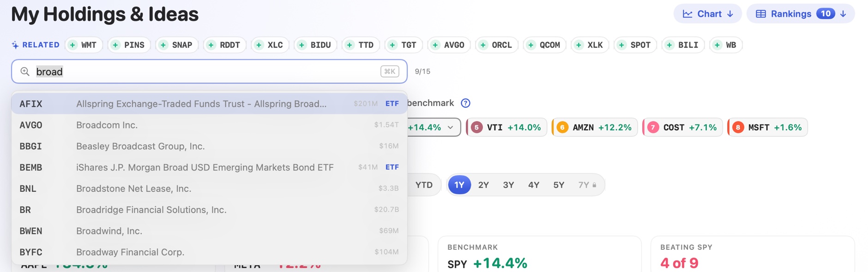868x272 pixels.
Task: Click the search magnifier icon
Action: [25, 71]
